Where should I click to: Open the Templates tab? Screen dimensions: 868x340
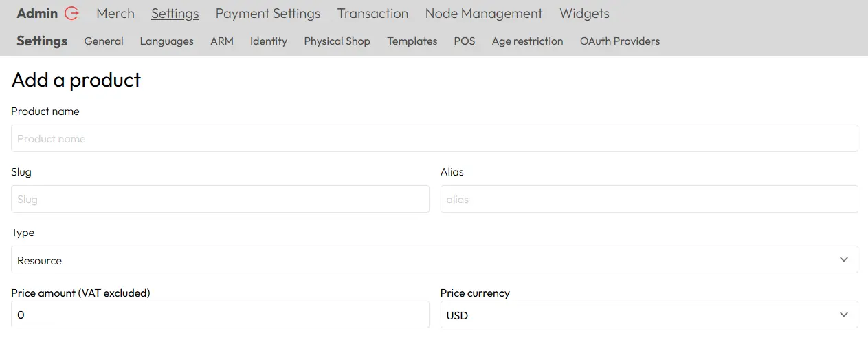(x=412, y=41)
